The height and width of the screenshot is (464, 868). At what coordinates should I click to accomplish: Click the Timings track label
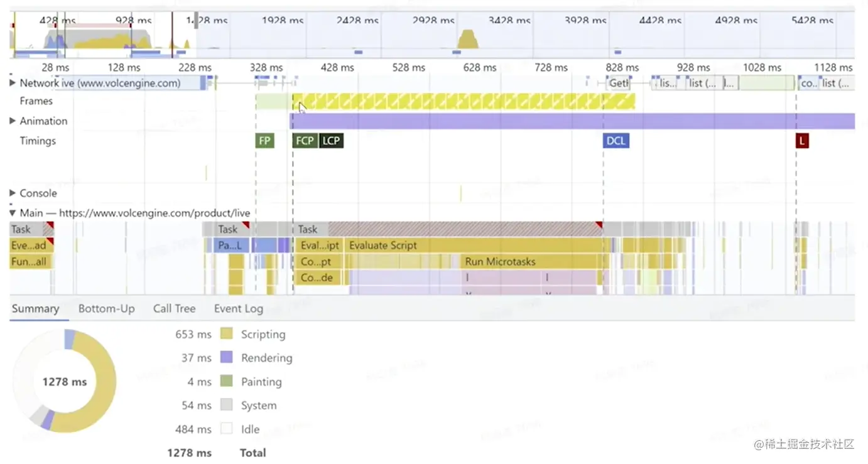tap(38, 141)
